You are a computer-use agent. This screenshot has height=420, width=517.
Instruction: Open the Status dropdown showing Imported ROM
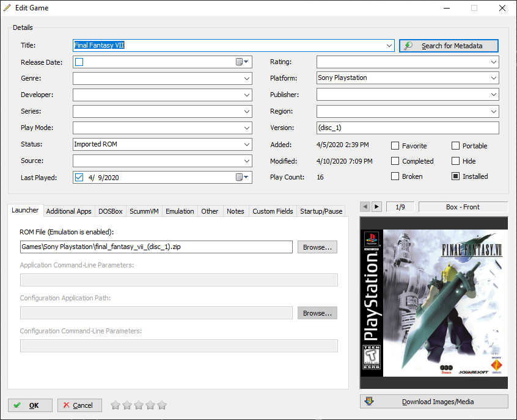pyautogui.click(x=247, y=144)
